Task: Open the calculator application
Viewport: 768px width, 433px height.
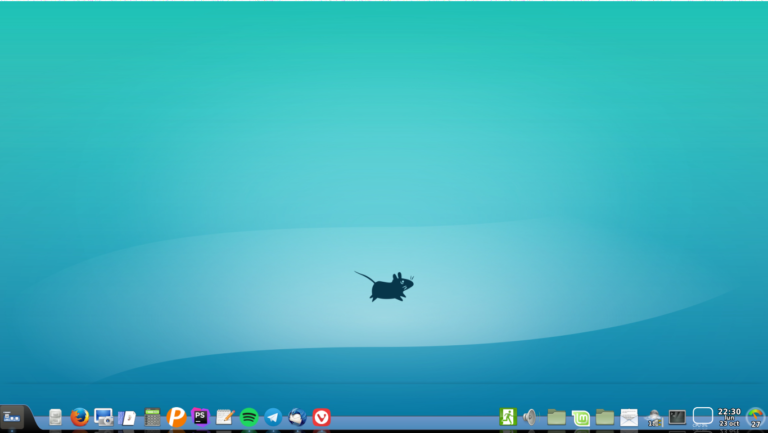Action: click(x=152, y=417)
